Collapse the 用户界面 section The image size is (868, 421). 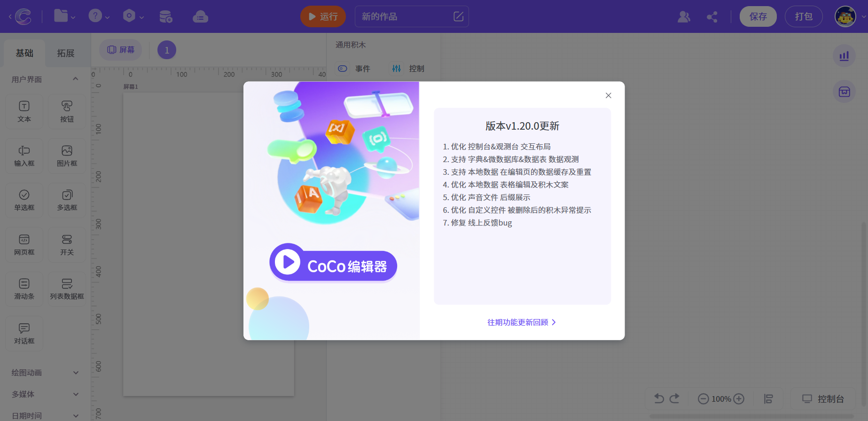coord(46,79)
